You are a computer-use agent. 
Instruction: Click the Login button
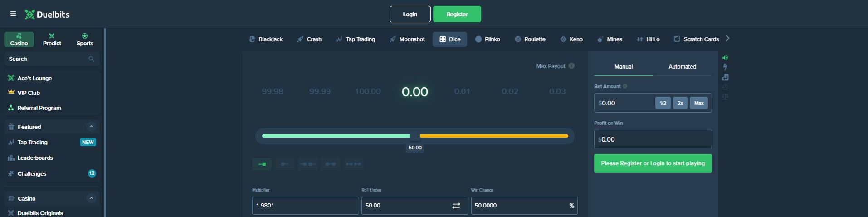pyautogui.click(x=410, y=14)
